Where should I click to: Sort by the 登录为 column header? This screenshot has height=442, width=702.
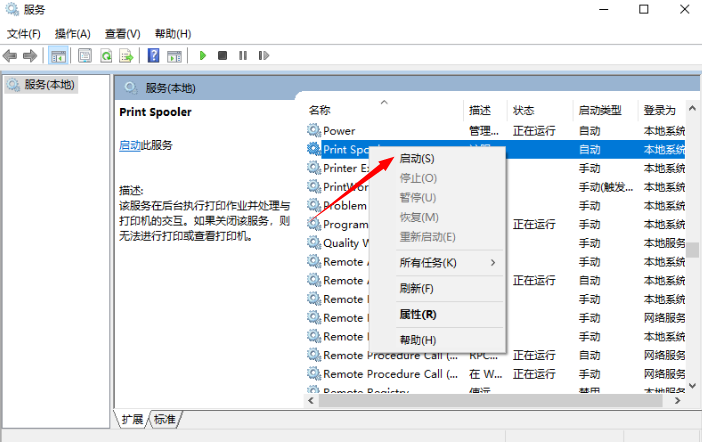coord(661,110)
